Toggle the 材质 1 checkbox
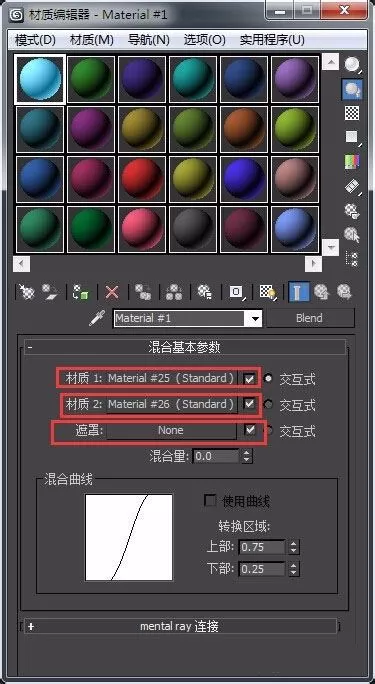 click(249, 378)
